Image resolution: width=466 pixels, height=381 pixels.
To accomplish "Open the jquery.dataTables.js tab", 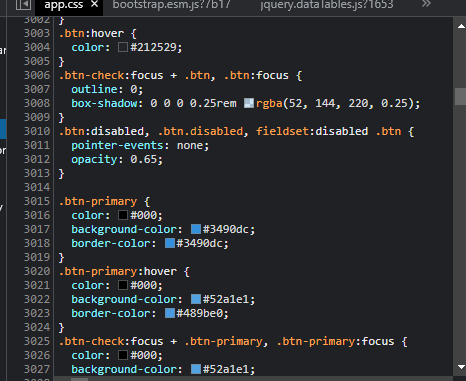I will pos(327,5).
